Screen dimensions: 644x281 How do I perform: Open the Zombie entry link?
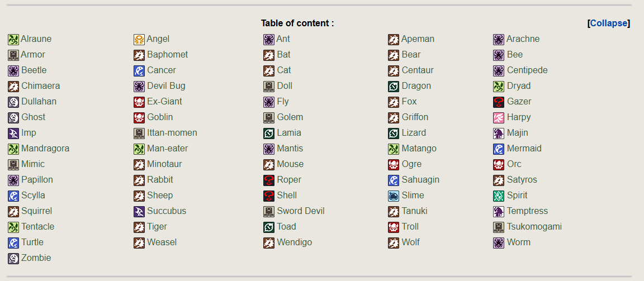(36, 258)
